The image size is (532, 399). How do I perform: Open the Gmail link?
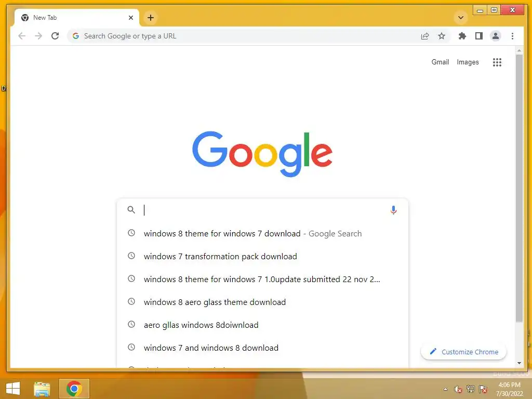[440, 62]
